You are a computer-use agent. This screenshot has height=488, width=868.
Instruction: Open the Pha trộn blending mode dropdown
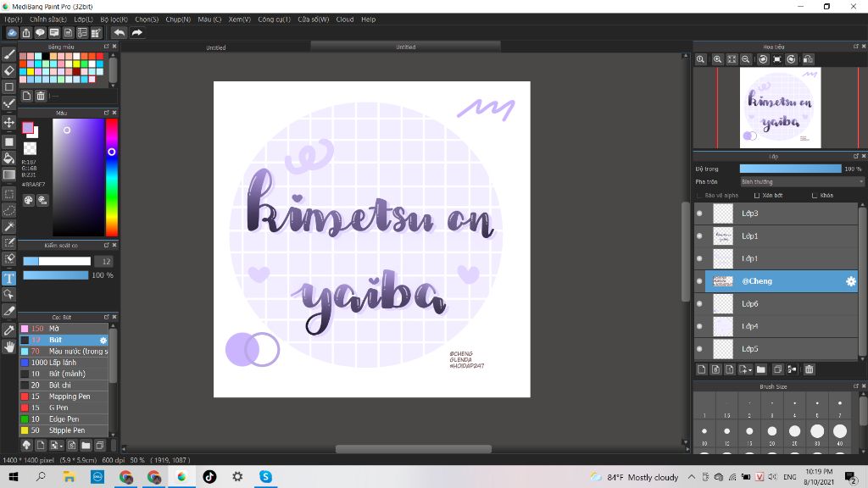point(802,182)
